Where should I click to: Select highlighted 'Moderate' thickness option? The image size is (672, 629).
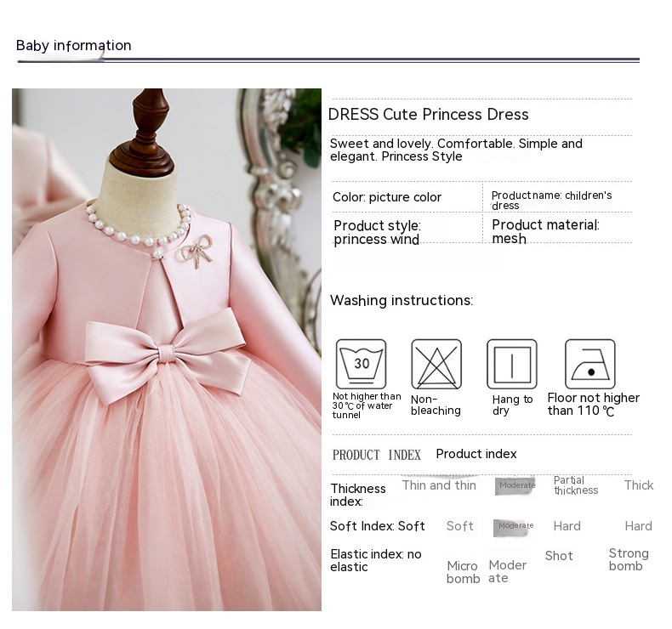[x=515, y=485]
